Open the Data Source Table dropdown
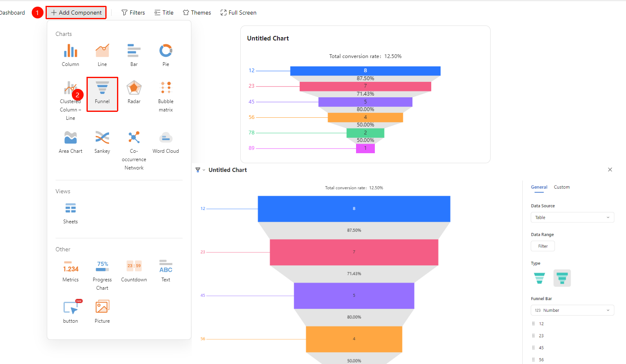This screenshot has height=364, width=626. pyautogui.click(x=572, y=217)
